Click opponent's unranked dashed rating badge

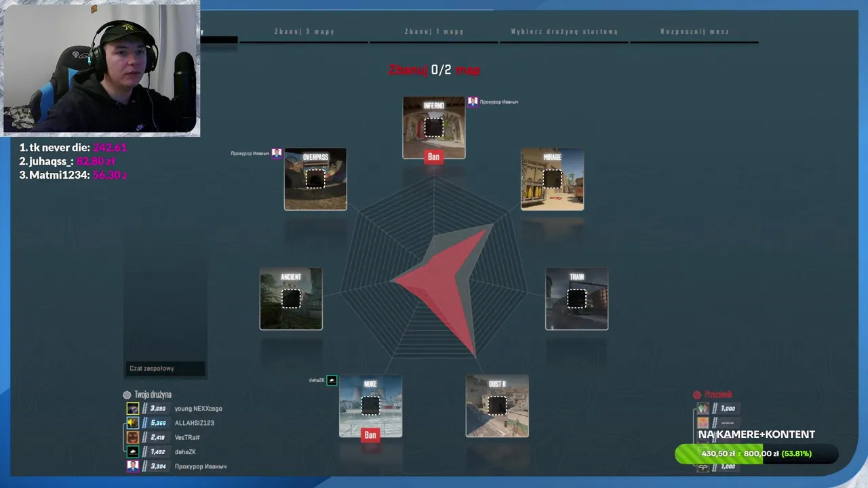tap(725, 423)
